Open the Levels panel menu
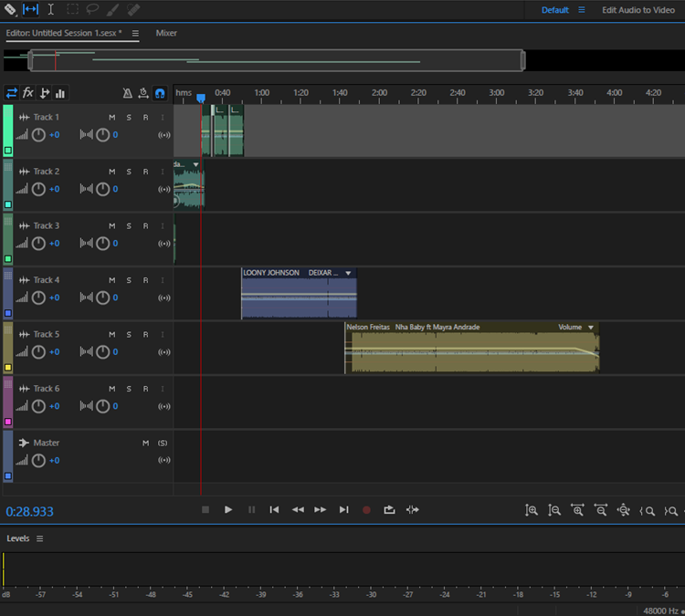Image resolution: width=685 pixels, height=616 pixels. point(39,538)
